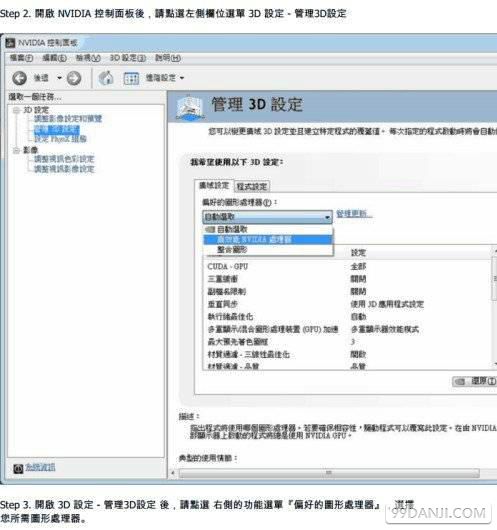Collapse the 3D settings tree node
This screenshot has width=497, height=530.
pos(16,110)
